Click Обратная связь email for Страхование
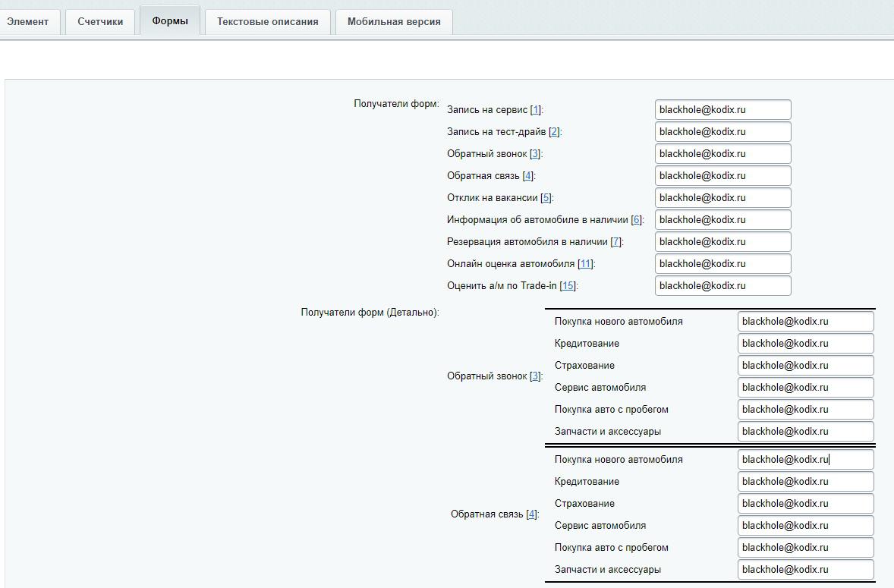The height and width of the screenshot is (588, 894). click(x=806, y=504)
